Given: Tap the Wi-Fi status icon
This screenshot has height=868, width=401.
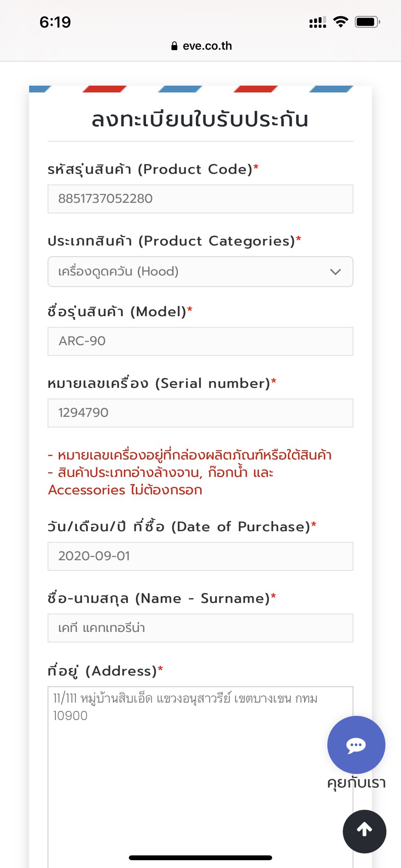Looking at the screenshot, I should 341,22.
